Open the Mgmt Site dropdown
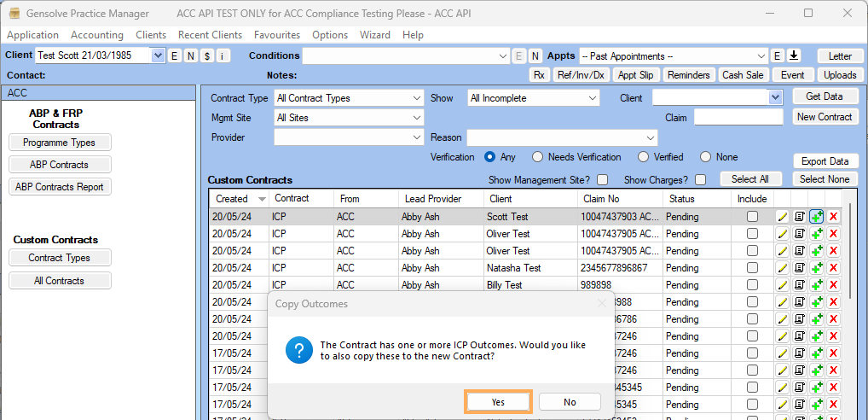868x420 pixels. pyautogui.click(x=418, y=118)
